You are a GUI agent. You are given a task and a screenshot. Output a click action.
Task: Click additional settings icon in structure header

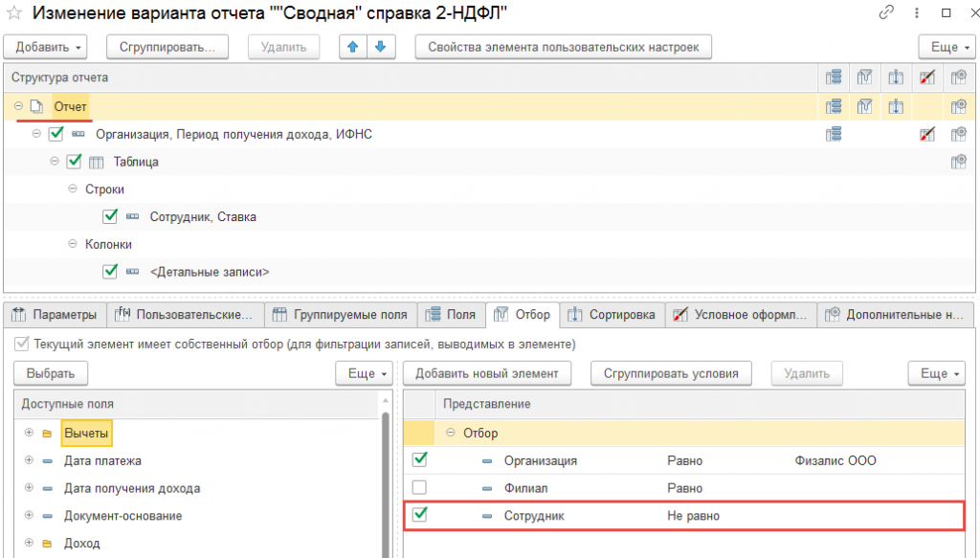pyautogui.click(x=959, y=78)
